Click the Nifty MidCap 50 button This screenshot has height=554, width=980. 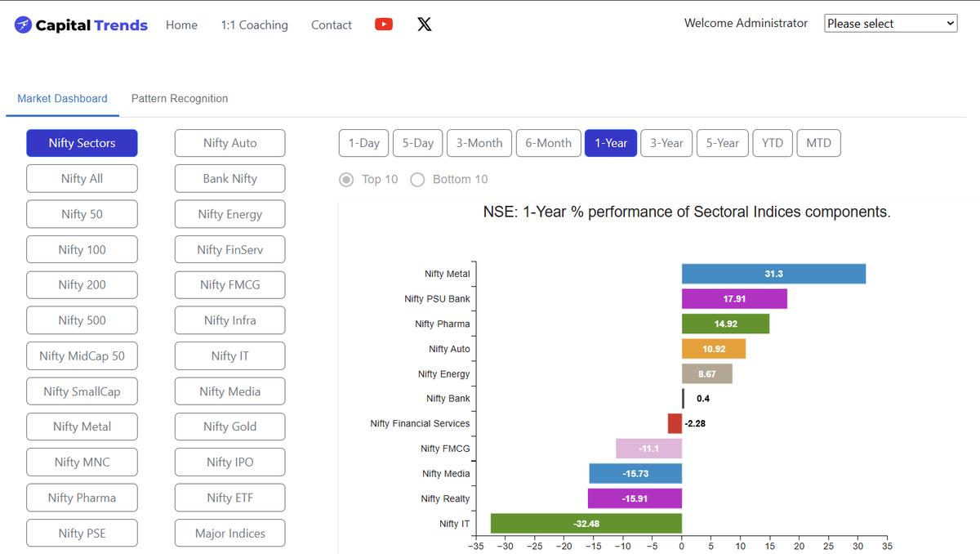pos(82,355)
